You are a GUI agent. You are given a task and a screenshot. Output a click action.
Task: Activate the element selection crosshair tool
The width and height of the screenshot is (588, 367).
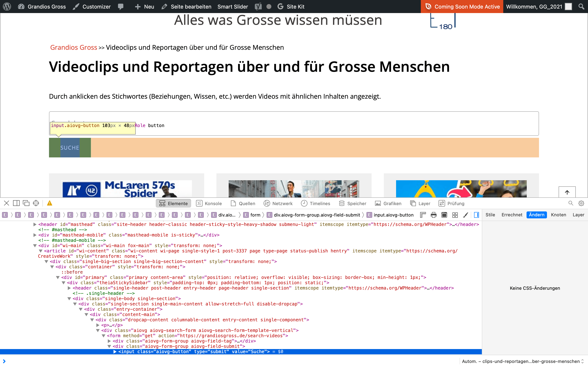pyautogui.click(x=36, y=203)
